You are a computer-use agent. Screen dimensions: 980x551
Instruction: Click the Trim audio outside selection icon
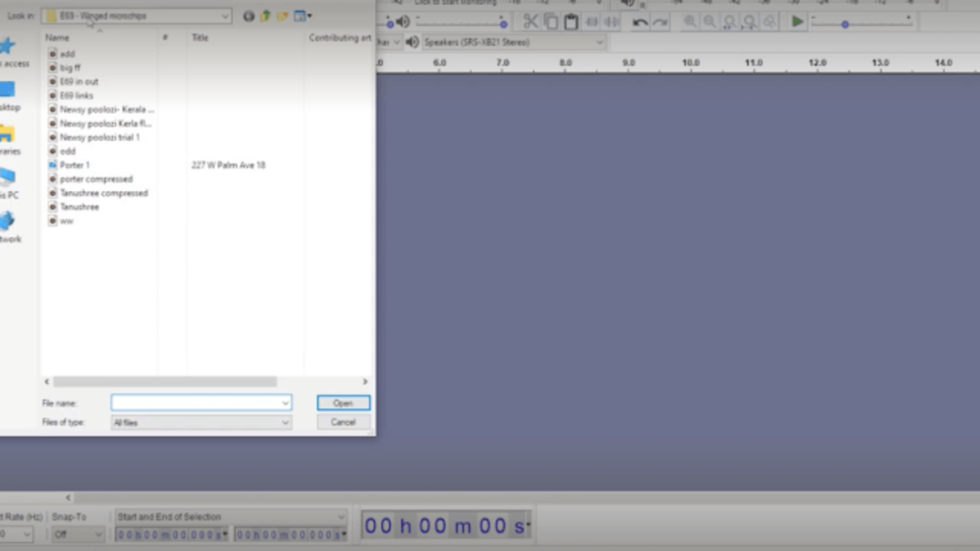pyautogui.click(x=591, y=22)
